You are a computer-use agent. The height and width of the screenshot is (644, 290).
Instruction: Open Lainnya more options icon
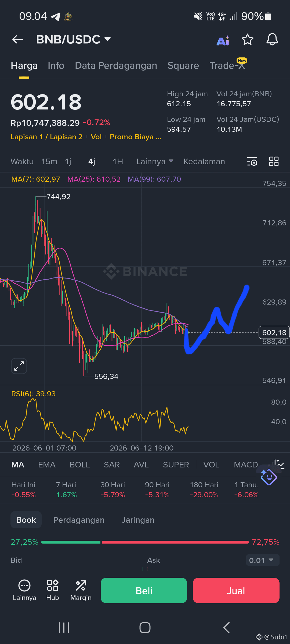pos(24,590)
